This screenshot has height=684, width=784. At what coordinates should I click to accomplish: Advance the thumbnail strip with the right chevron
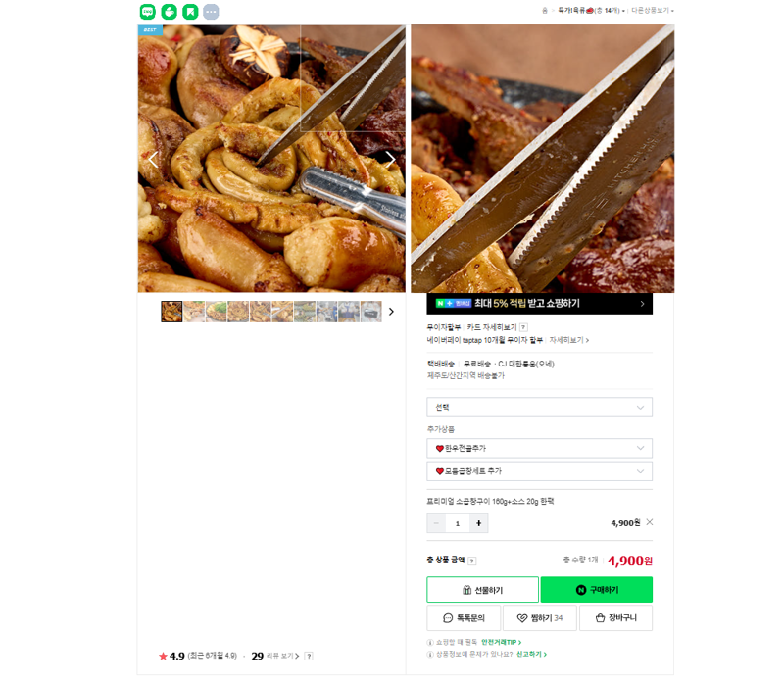click(x=391, y=312)
